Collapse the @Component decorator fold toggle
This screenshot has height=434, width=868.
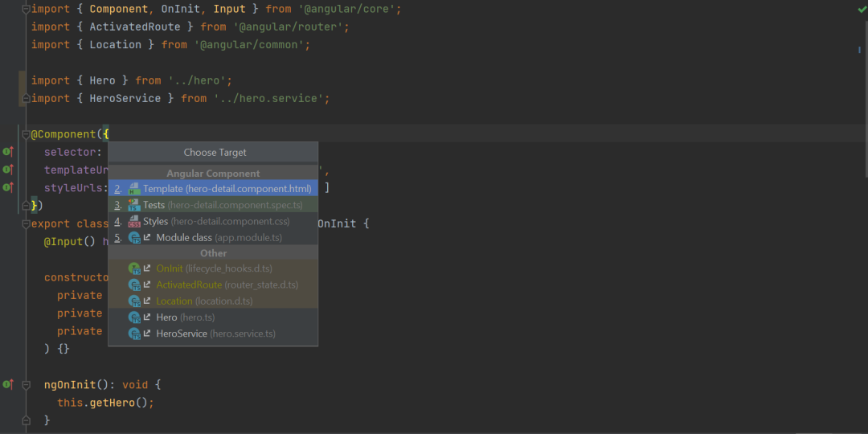coord(26,134)
